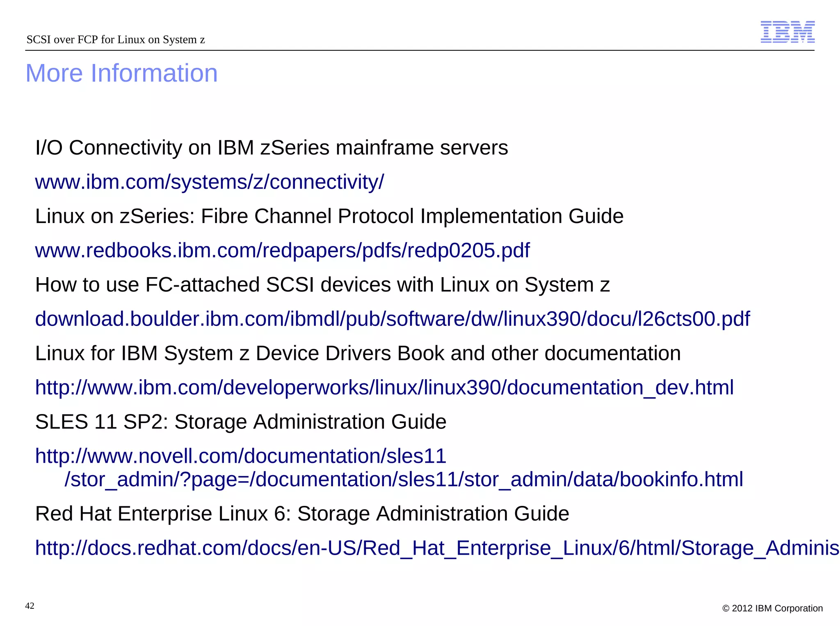Viewport: 840px width, 626px height.
Task: Click 'How to use FC-attached SCSI devices' line
Action: 322,285
